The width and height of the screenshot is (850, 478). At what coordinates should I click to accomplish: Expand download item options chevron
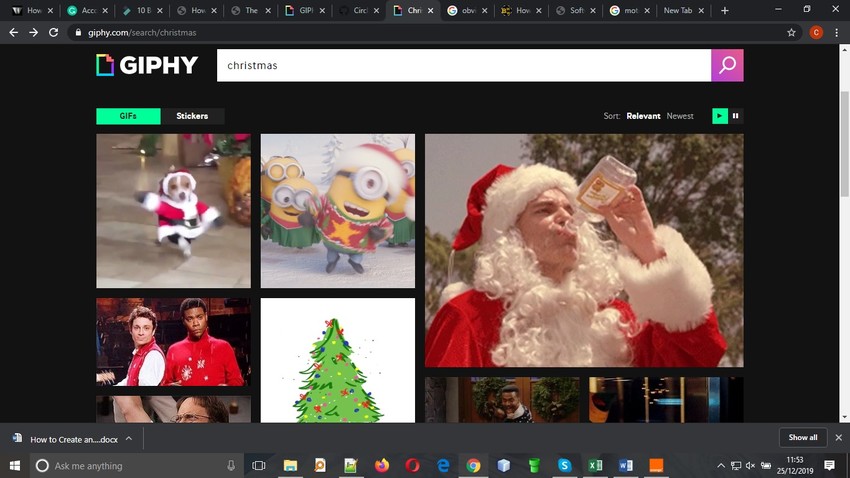(x=129, y=438)
